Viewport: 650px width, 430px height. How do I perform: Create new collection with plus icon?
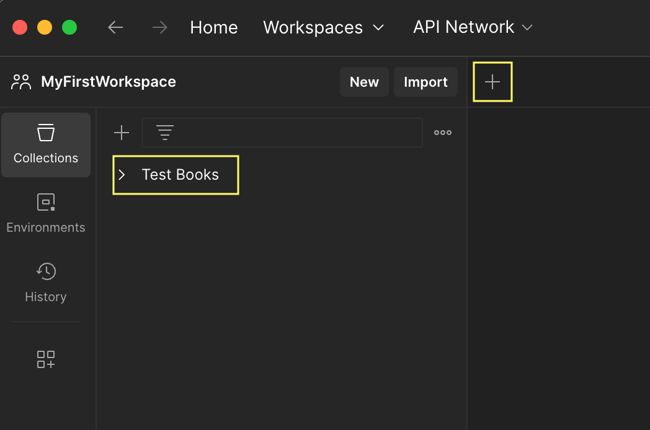[x=121, y=133]
